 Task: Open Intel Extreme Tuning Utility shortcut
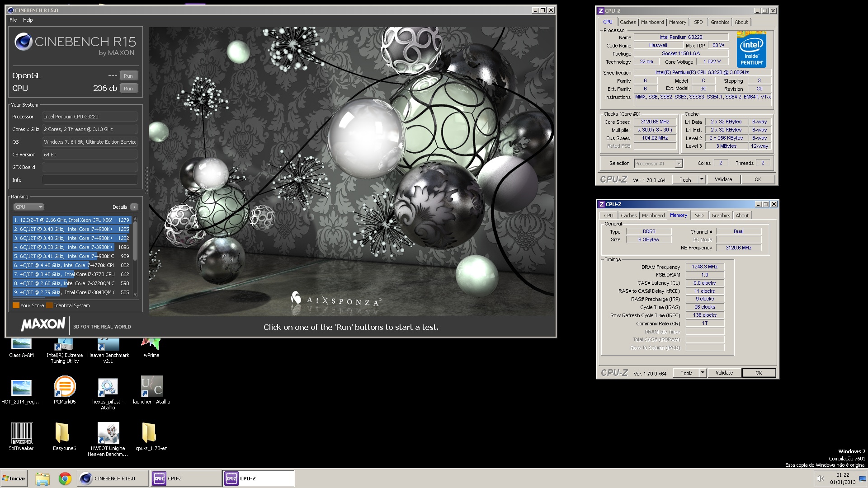(65, 351)
